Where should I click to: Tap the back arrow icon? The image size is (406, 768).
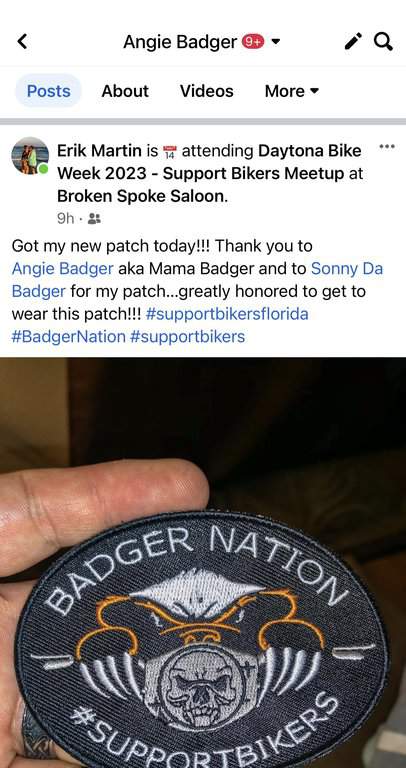tap(23, 42)
